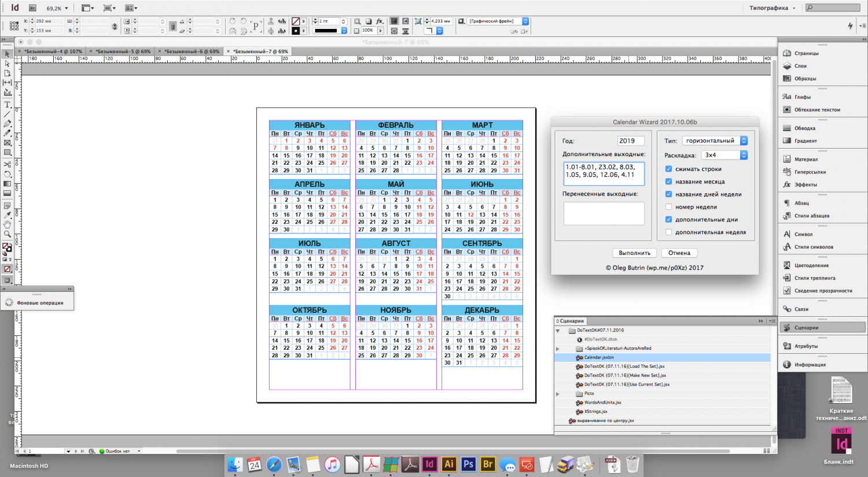Image resolution: width=868 pixels, height=477 pixels.
Task: Select the Eyedropper tool
Action: point(8,215)
